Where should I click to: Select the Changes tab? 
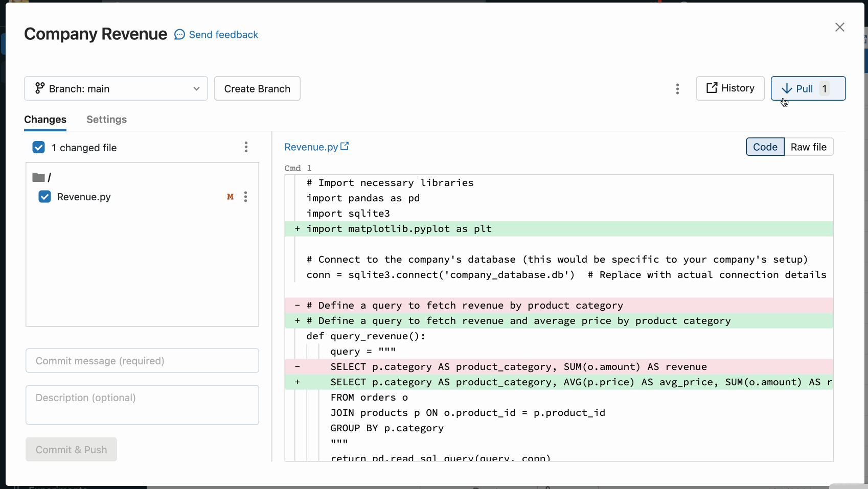click(45, 119)
